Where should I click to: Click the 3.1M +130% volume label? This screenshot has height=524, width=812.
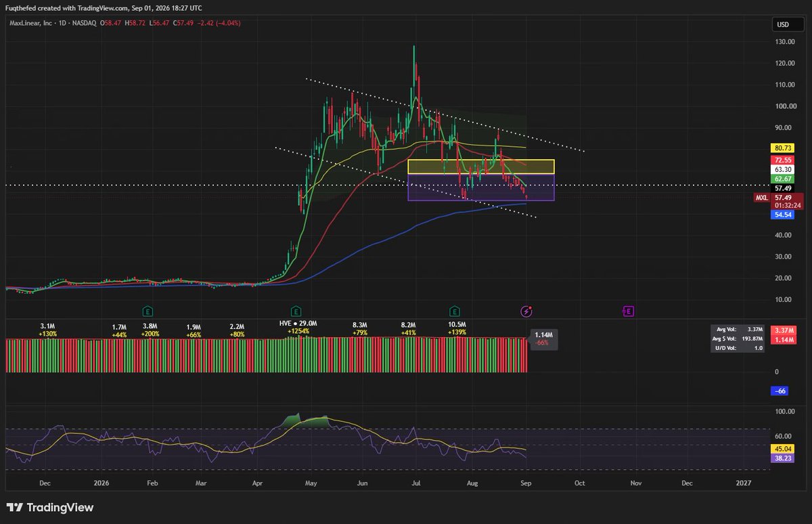(x=47, y=330)
